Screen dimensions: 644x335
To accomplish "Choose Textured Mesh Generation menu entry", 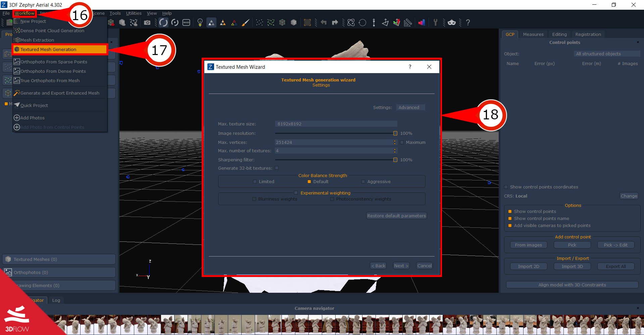I will [x=60, y=49].
